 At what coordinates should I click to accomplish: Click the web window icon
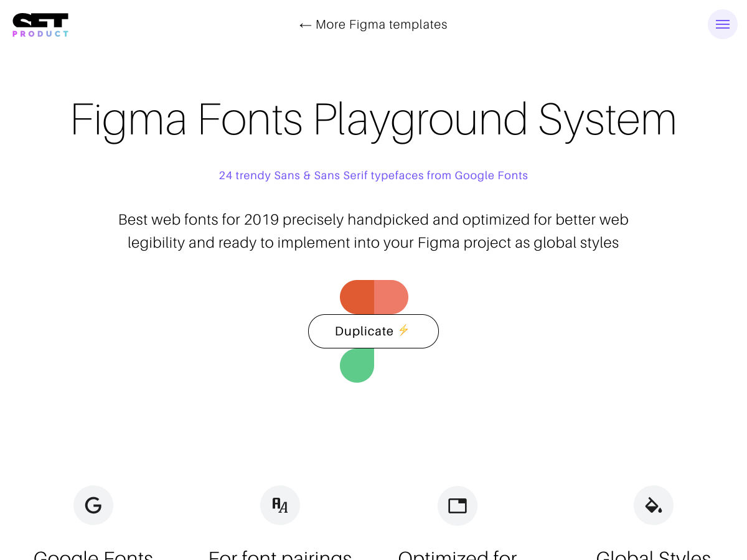click(458, 505)
